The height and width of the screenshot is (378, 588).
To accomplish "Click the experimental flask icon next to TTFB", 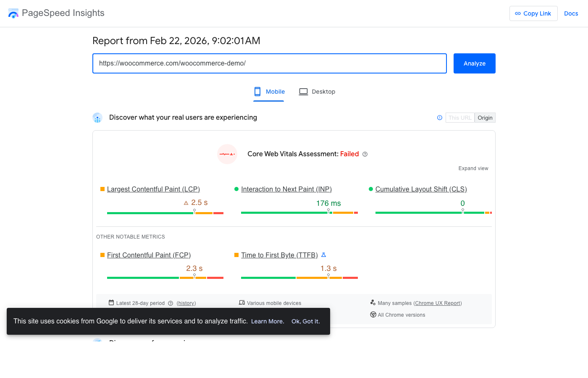I will point(323,255).
